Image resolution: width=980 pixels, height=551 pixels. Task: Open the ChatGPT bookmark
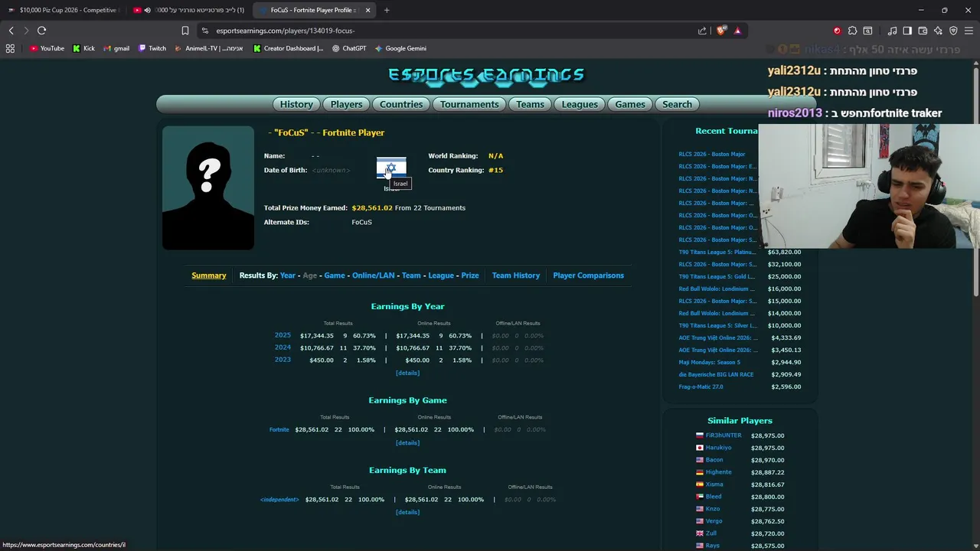349,48
